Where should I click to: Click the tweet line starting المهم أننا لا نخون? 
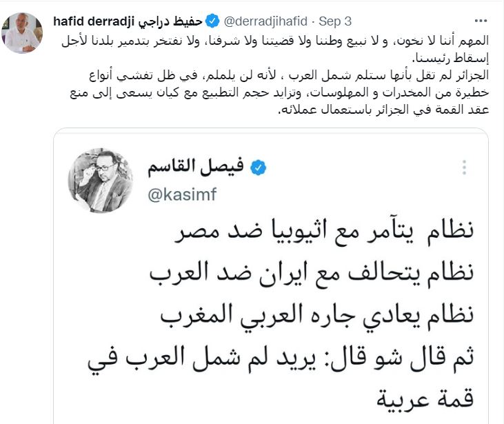(275, 41)
